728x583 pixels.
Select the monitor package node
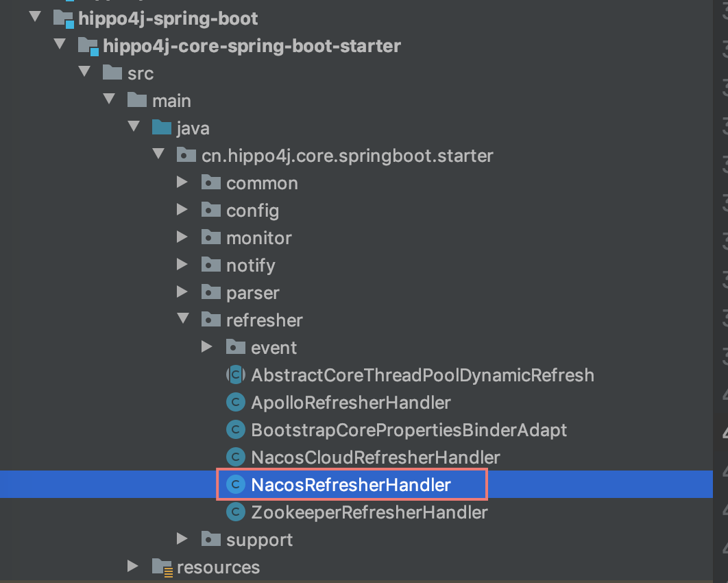[259, 237]
